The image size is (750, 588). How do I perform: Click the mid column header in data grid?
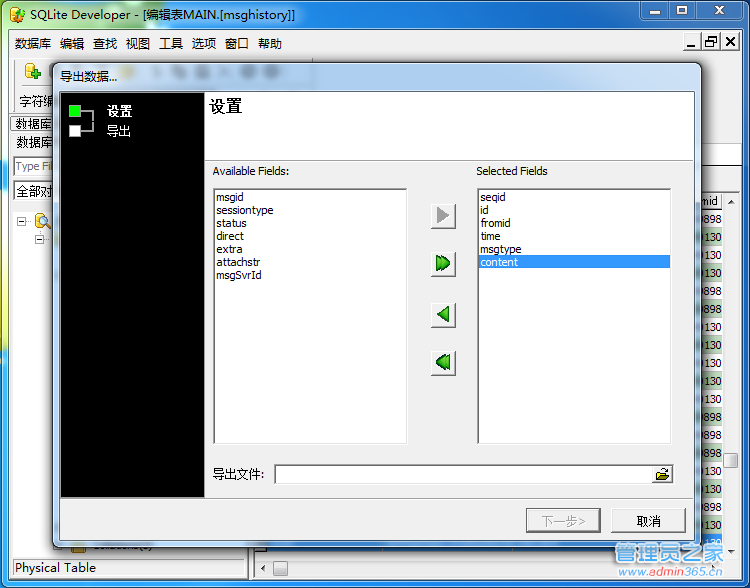[710, 201]
